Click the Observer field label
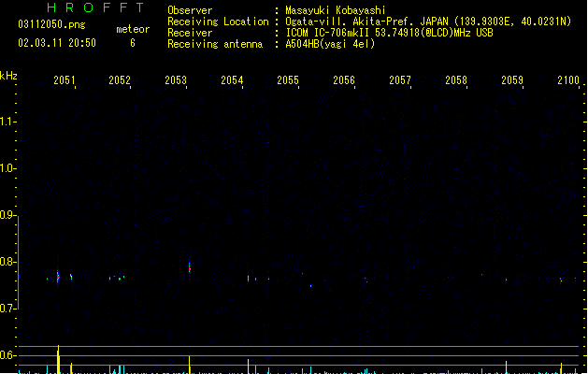This screenshot has height=374, width=588. pyautogui.click(x=190, y=10)
